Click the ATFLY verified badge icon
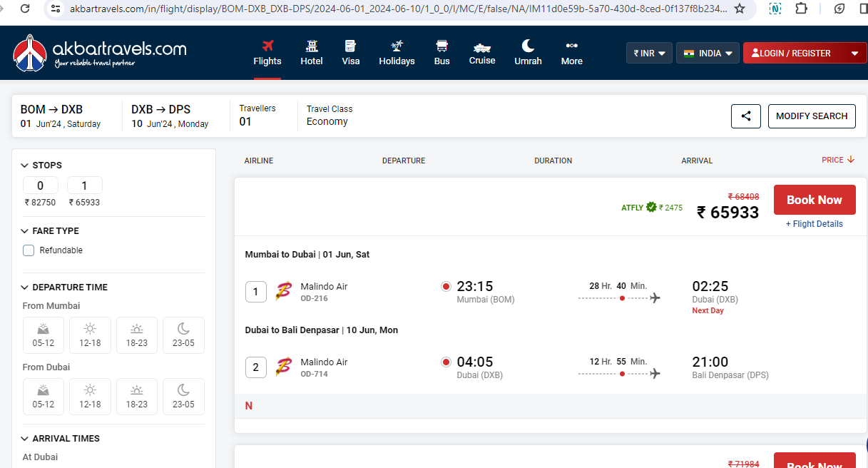The width and height of the screenshot is (868, 468). click(x=651, y=208)
